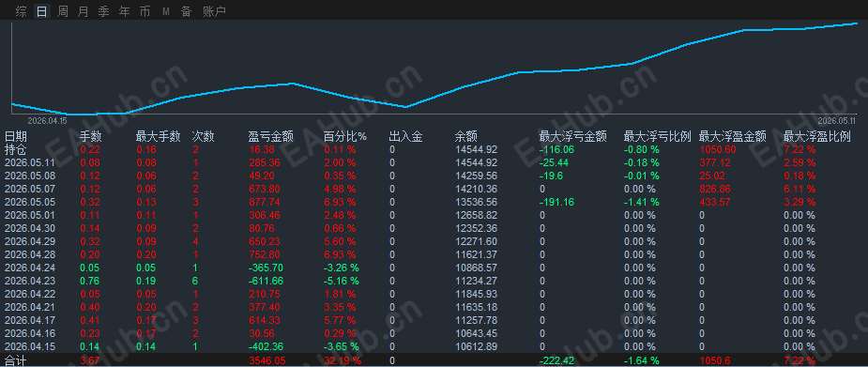Click the 日期 column header
Screen dimensions: 868x367
16,137
